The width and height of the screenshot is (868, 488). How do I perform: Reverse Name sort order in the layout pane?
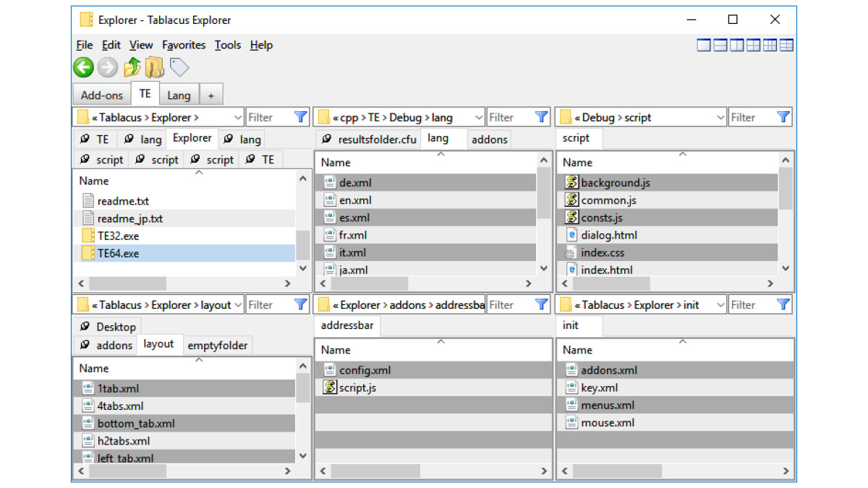tap(200, 360)
